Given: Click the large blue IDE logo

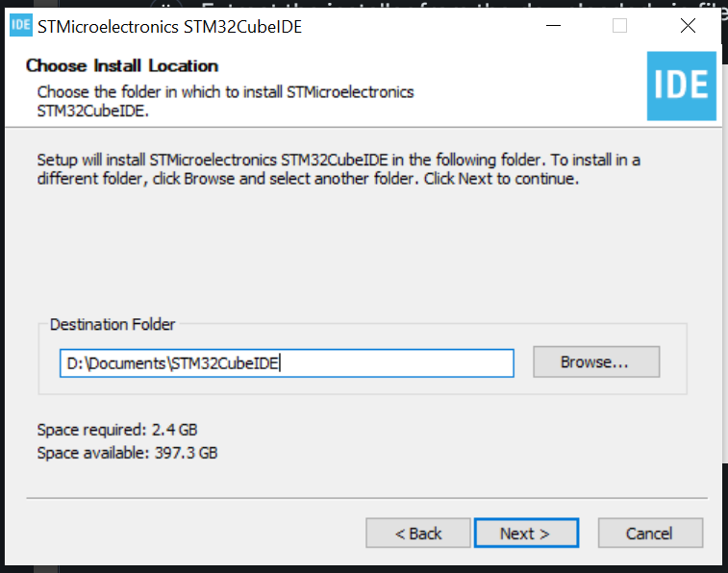Looking at the screenshot, I should 682,86.
